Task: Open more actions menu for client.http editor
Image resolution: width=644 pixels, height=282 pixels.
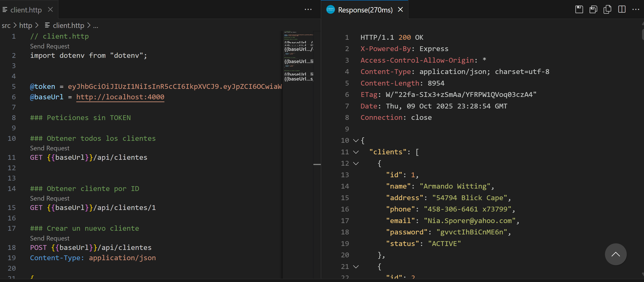Action: coord(308,10)
